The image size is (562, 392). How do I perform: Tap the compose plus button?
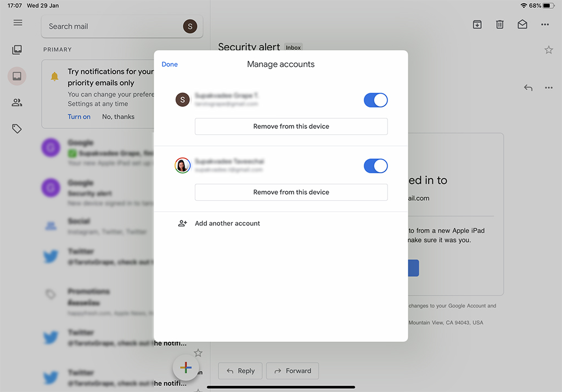(x=186, y=367)
